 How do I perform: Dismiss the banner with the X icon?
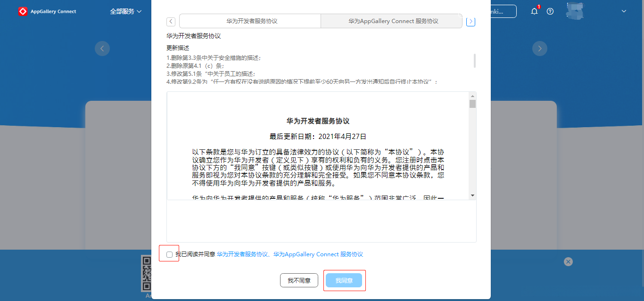pos(568,261)
